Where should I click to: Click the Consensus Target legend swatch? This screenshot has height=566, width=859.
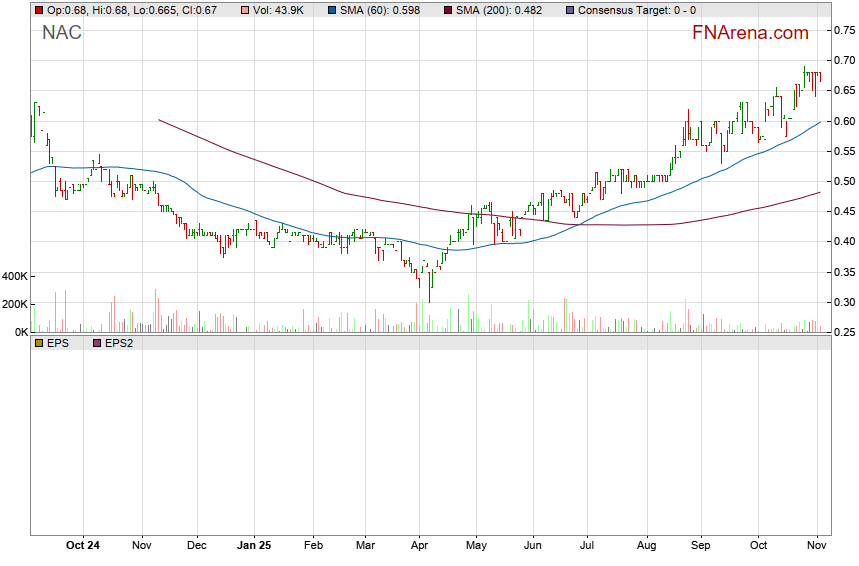569,10
